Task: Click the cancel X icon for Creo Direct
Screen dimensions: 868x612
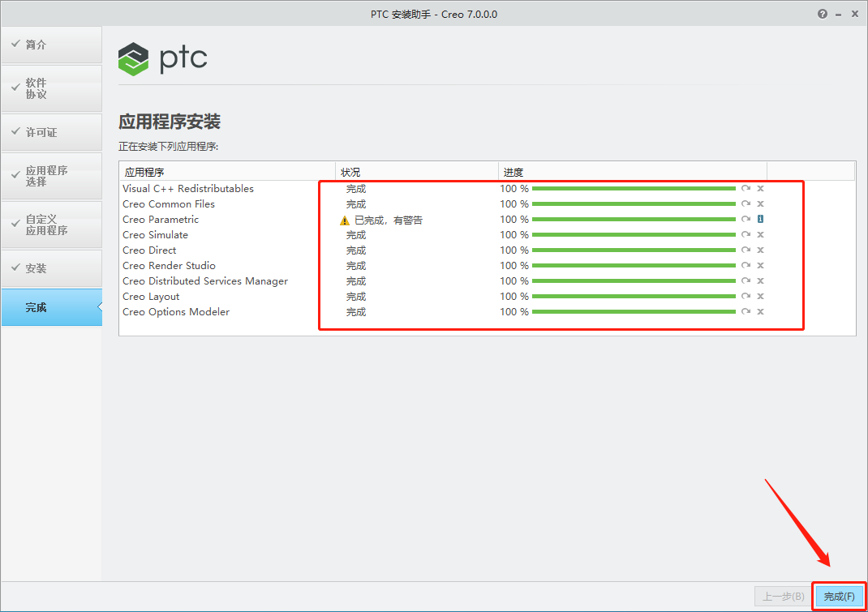Action: point(760,250)
